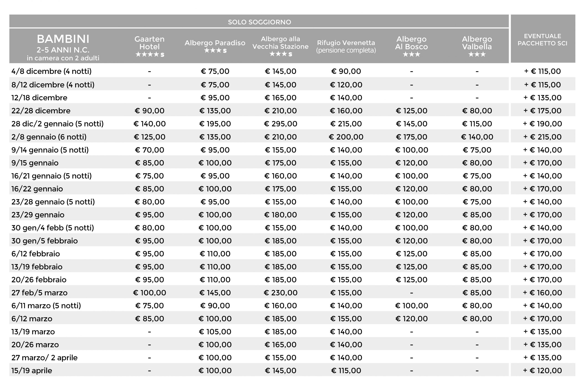The width and height of the screenshot is (583, 392).
Task: Select the € 230,00 price cell
Action: (280, 292)
